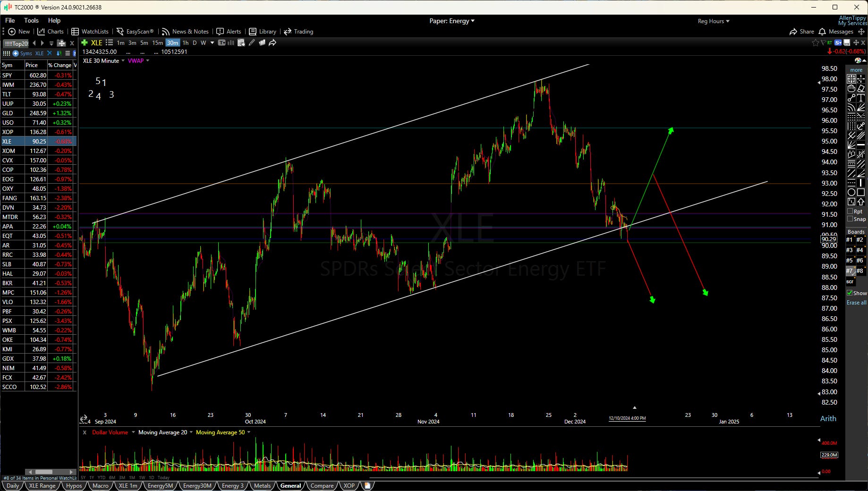Click the pencil drawing icon in chart toolbar

click(x=252, y=42)
